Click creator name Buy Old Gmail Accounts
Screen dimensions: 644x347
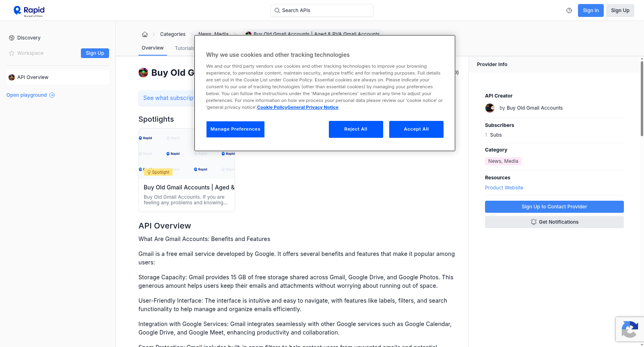[x=535, y=108]
